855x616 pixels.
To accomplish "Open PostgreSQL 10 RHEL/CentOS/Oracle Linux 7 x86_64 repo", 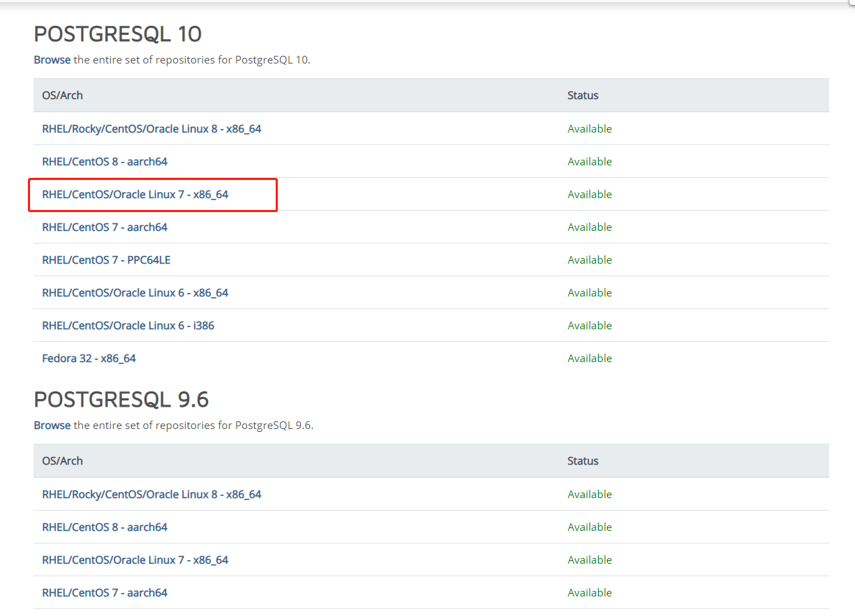I will 135,195.
